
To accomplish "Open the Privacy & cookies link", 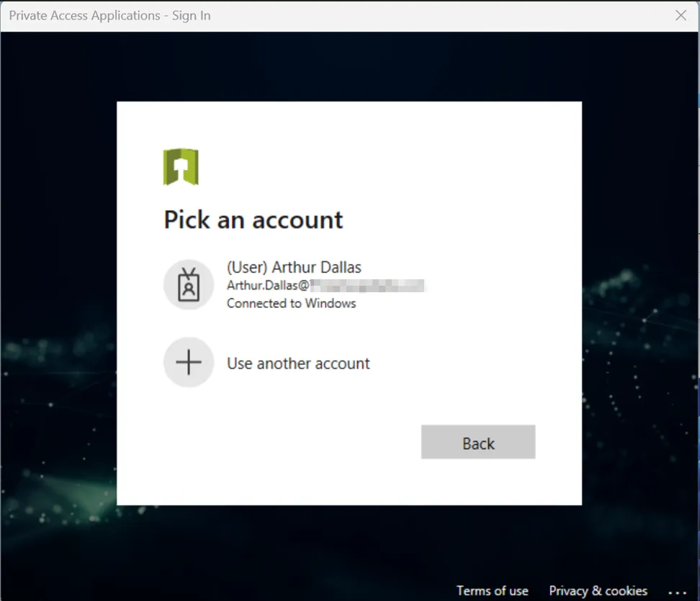I will coord(598,591).
